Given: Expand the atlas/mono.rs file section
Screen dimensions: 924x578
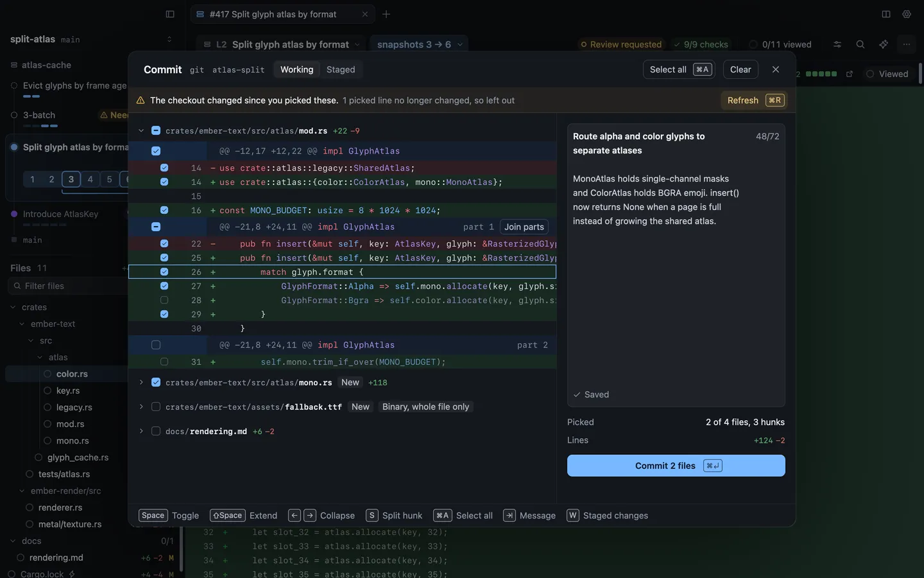Looking at the screenshot, I should point(141,382).
